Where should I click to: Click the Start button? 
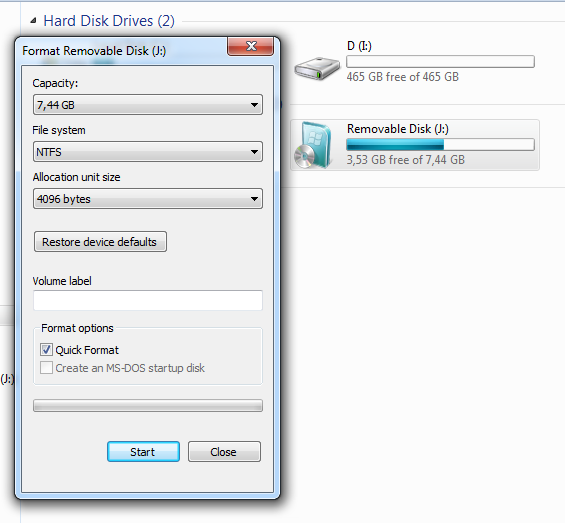143,452
